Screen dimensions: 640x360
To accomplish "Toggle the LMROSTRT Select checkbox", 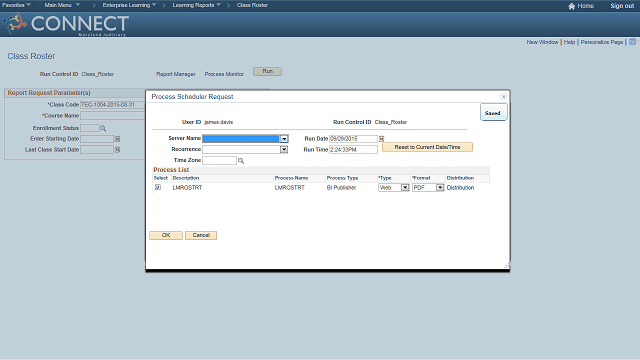I will click(158, 187).
